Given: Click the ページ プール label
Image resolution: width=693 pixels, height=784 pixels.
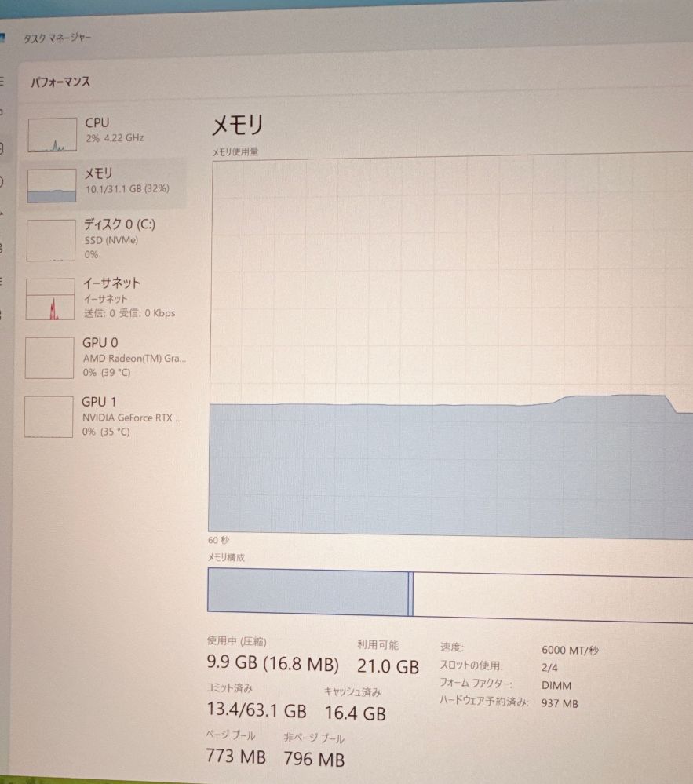Looking at the screenshot, I should pyautogui.click(x=231, y=735).
